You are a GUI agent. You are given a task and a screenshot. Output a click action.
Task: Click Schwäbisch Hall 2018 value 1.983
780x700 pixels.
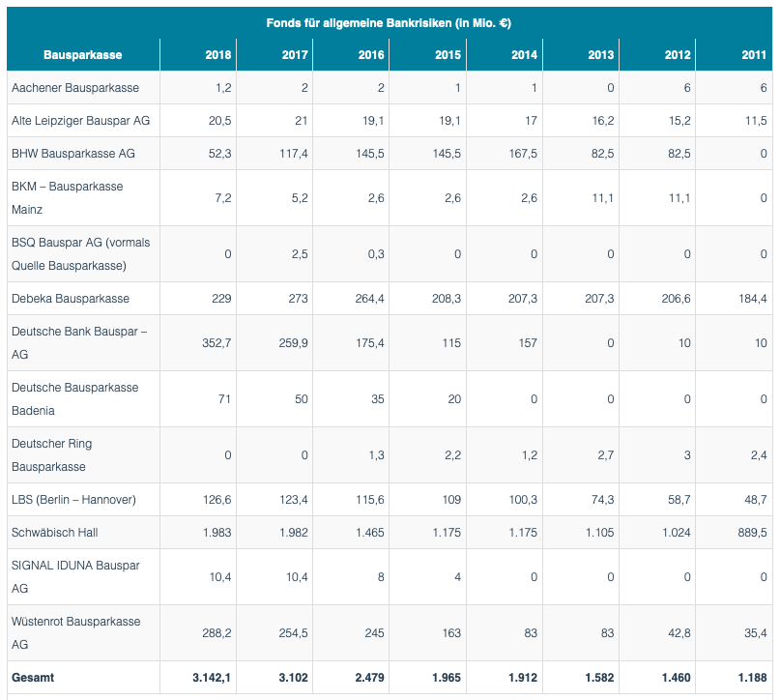[217, 533]
